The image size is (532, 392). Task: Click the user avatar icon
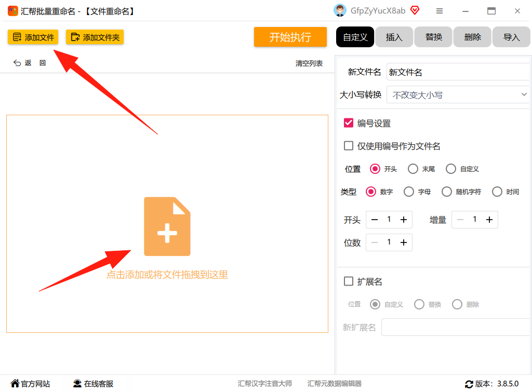click(x=340, y=10)
